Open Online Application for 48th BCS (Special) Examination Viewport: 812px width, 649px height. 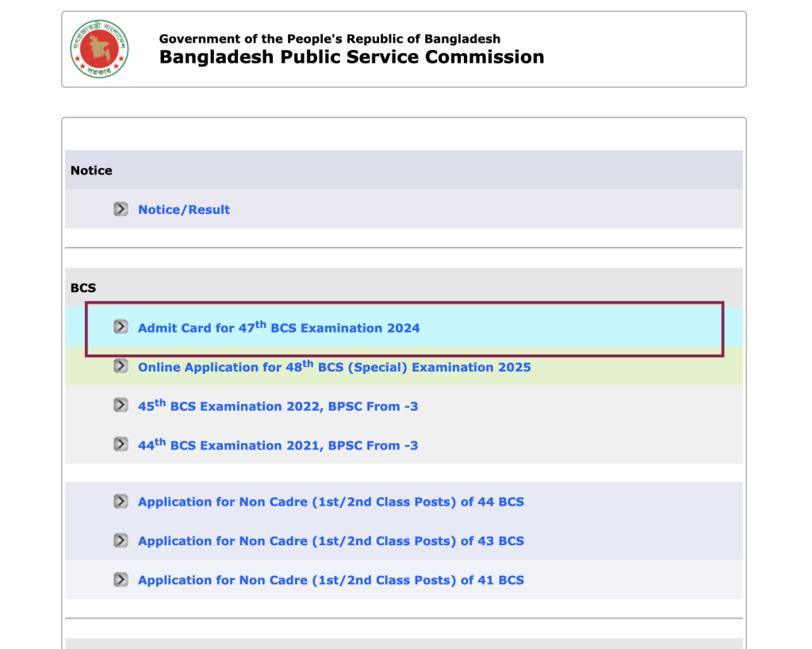pyautogui.click(x=334, y=366)
